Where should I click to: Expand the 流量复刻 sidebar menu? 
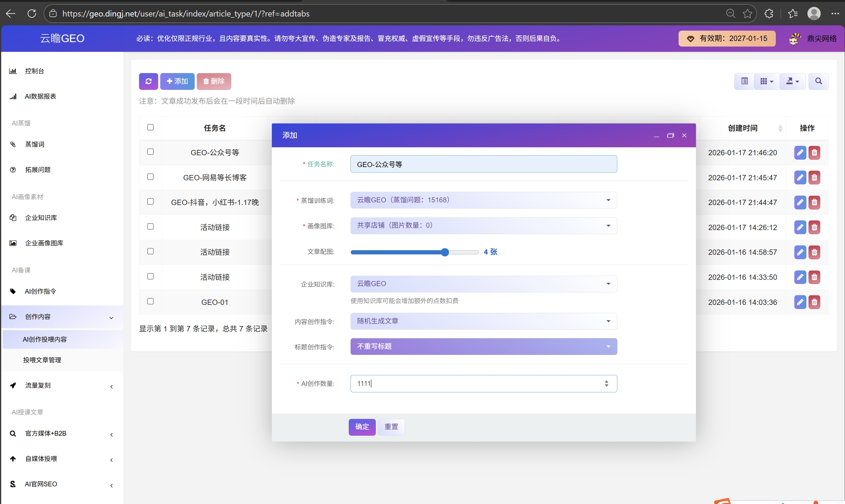point(62,386)
